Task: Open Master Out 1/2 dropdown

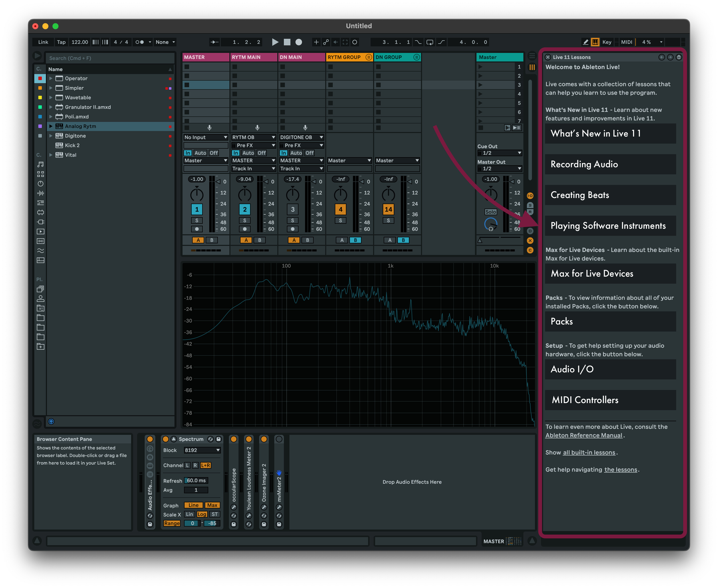Action: 500,169
